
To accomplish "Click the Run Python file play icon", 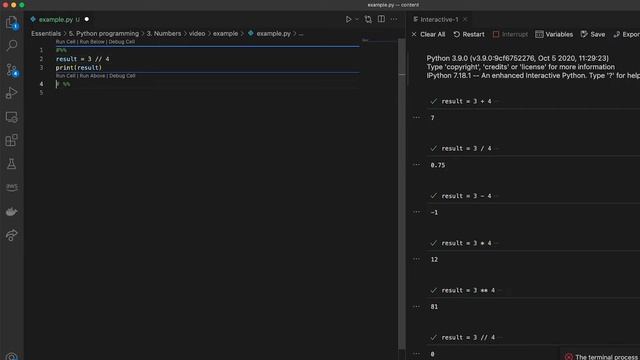I will [x=348, y=19].
